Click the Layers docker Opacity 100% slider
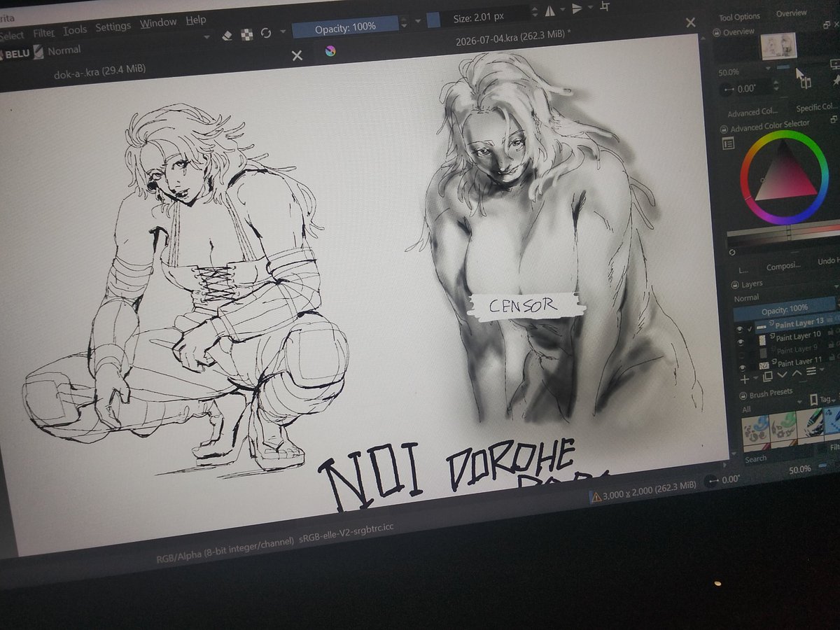Viewport: 840px width, 630px height. click(x=785, y=309)
